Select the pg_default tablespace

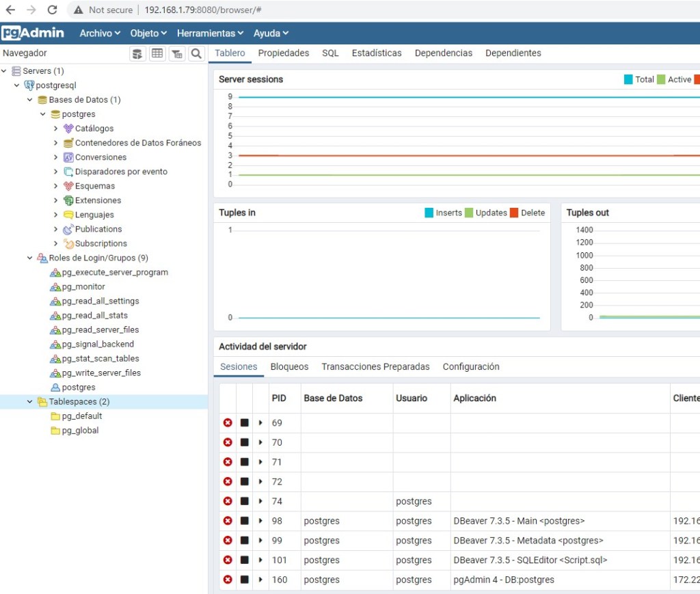pyautogui.click(x=81, y=416)
